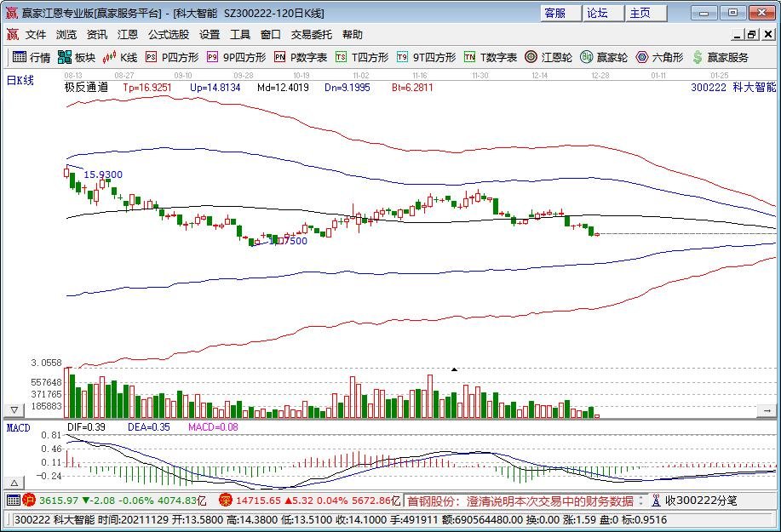781x532 pixels.
Task: Click the black triangle marker above volume bars
Action: (454, 369)
